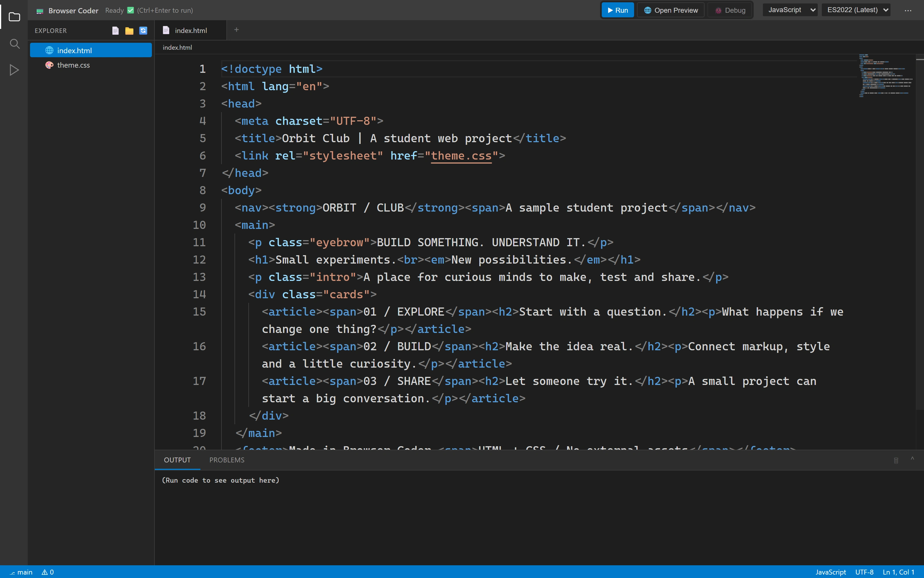The height and width of the screenshot is (578, 924).
Task: Place cursor on the doctype html line
Action: click(272, 69)
